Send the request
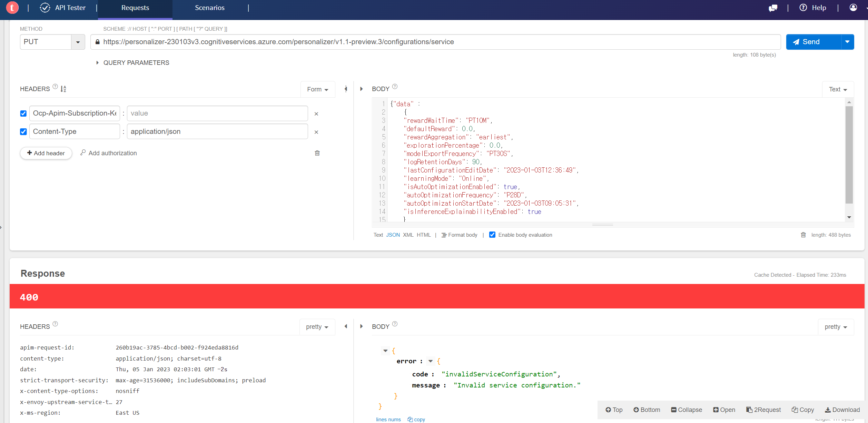 [x=813, y=42]
